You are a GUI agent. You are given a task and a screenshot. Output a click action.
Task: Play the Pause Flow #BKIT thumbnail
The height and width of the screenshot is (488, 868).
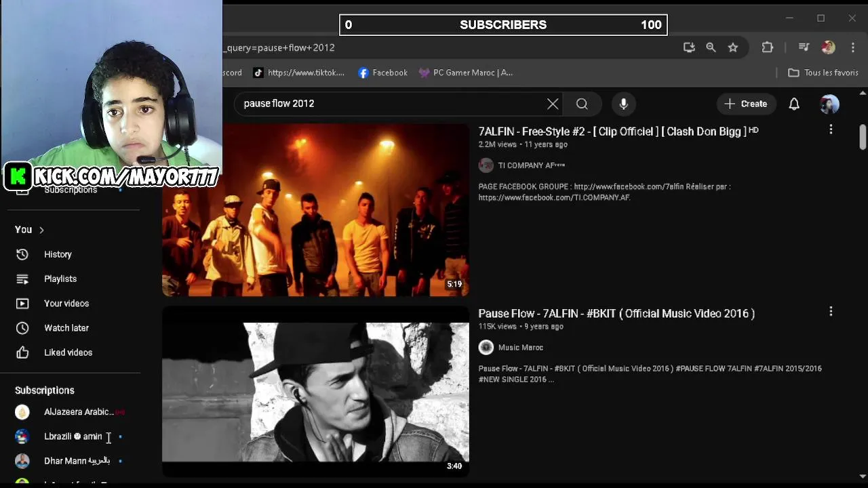[x=315, y=392]
